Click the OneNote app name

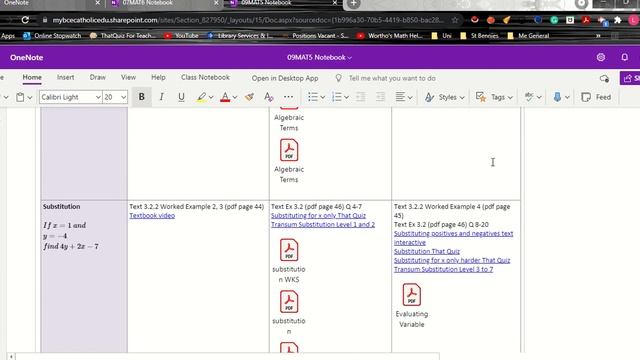[27, 58]
